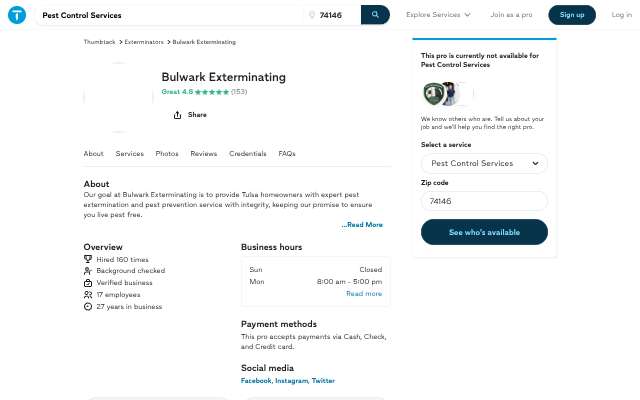Click the 'Select a service' label
Screen dimensions: 640x400
pyautogui.click(x=446, y=144)
